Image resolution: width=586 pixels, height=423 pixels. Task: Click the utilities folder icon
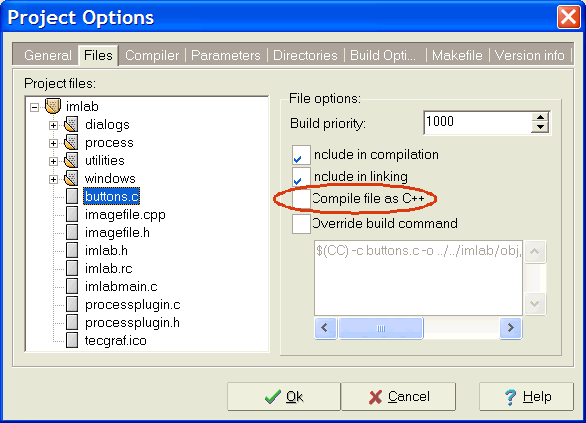[71, 160]
